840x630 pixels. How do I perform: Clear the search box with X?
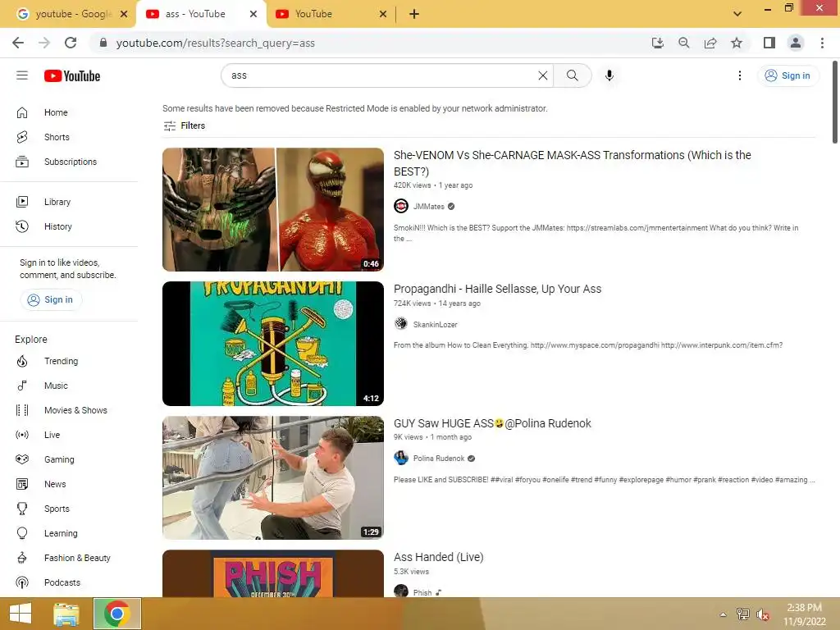point(543,75)
